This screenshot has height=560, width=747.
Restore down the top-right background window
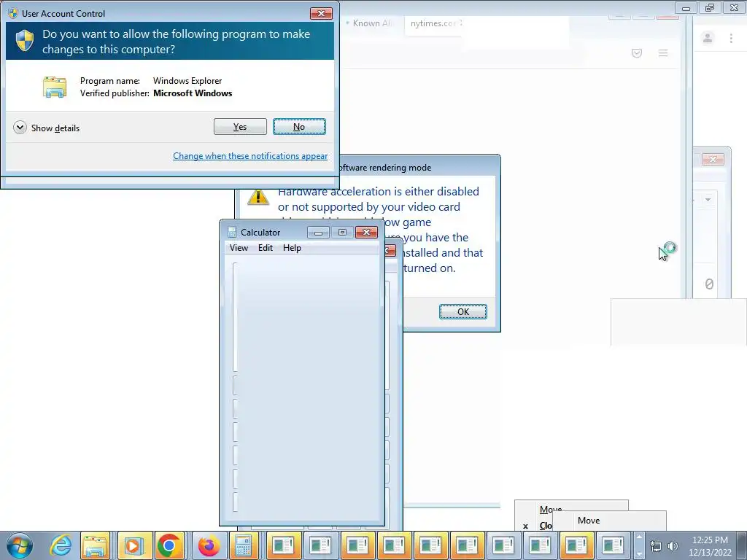click(x=710, y=8)
